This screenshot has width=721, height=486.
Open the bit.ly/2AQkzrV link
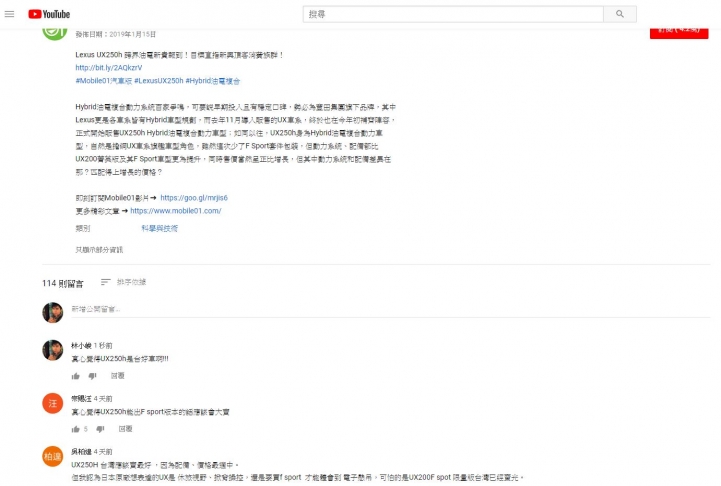pos(109,68)
